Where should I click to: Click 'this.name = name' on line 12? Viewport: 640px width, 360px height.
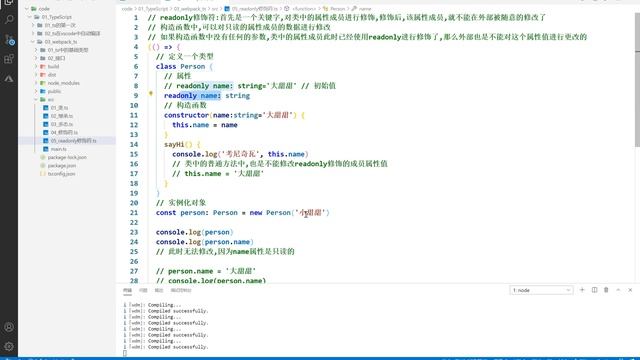click(204, 125)
